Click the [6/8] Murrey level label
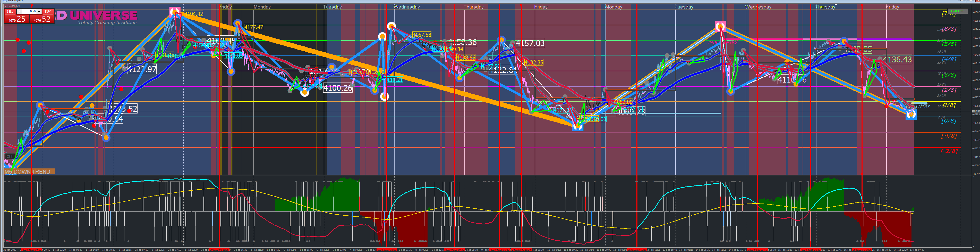Image resolution: width=980 pixels, height=252 pixels. (949, 29)
